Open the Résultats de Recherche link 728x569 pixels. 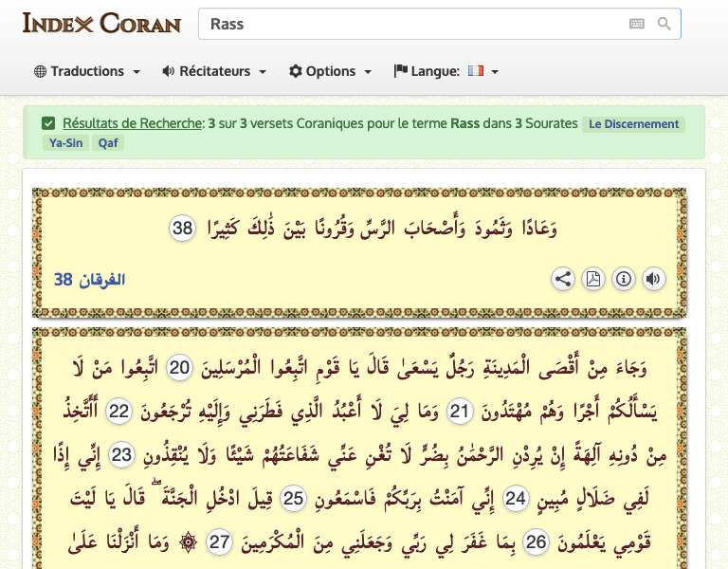coord(133,123)
